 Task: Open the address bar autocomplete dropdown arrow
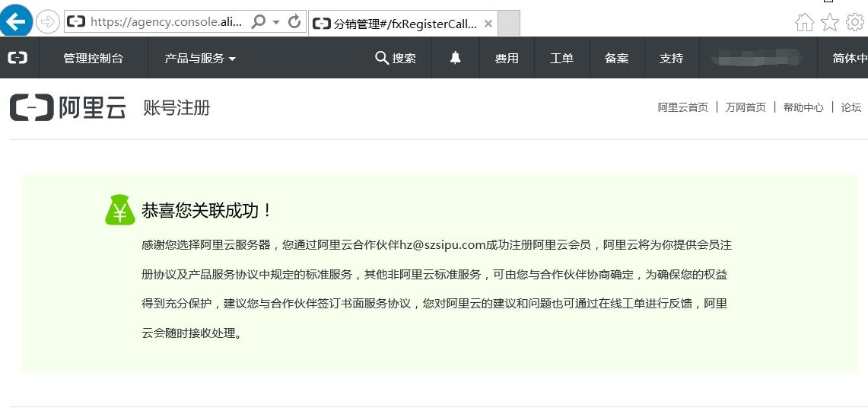(276, 23)
